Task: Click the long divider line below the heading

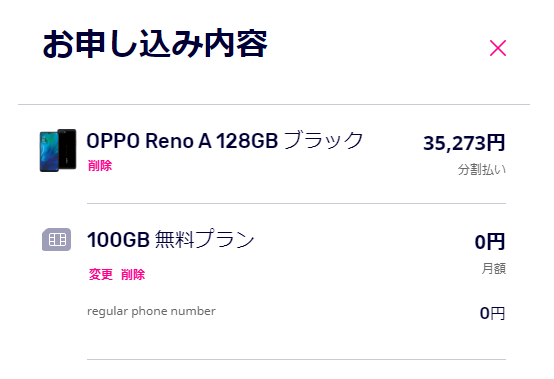Action: click(x=274, y=105)
